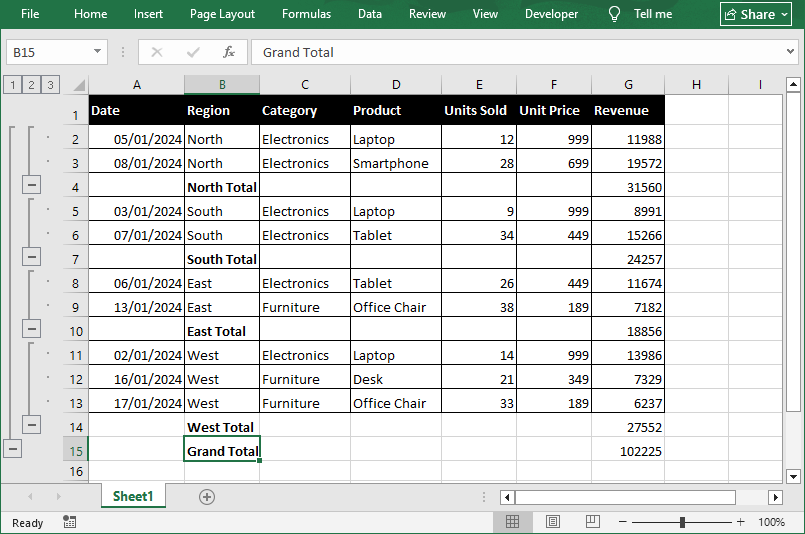805x534 pixels.
Task: Select the Desk product cell
Action: [x=396, y=379]
